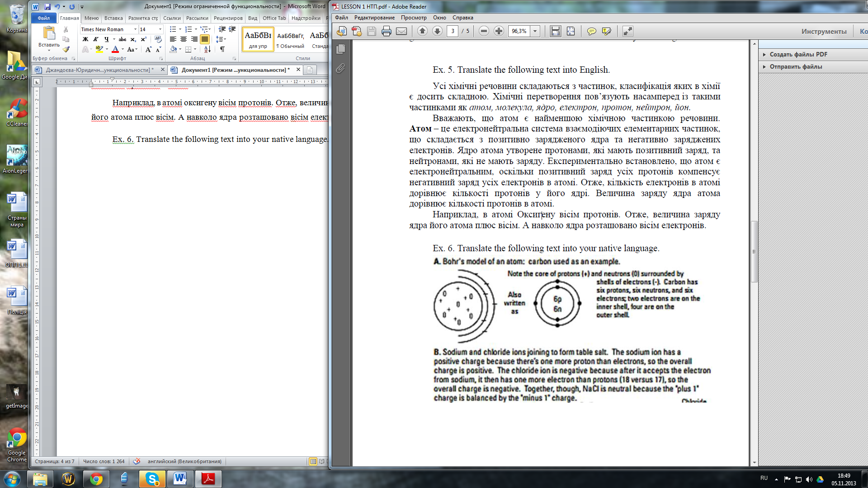
Task: Open Редактирование menu in Adobe Reader
Action: pos(374,18)
